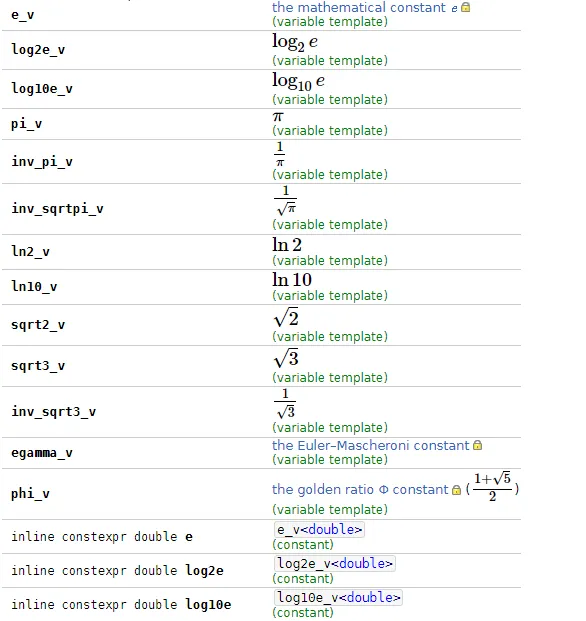Screen dimensions: 586x621
Task: Click the 'double' link in e_v<double>
Action: pos(332,530)
